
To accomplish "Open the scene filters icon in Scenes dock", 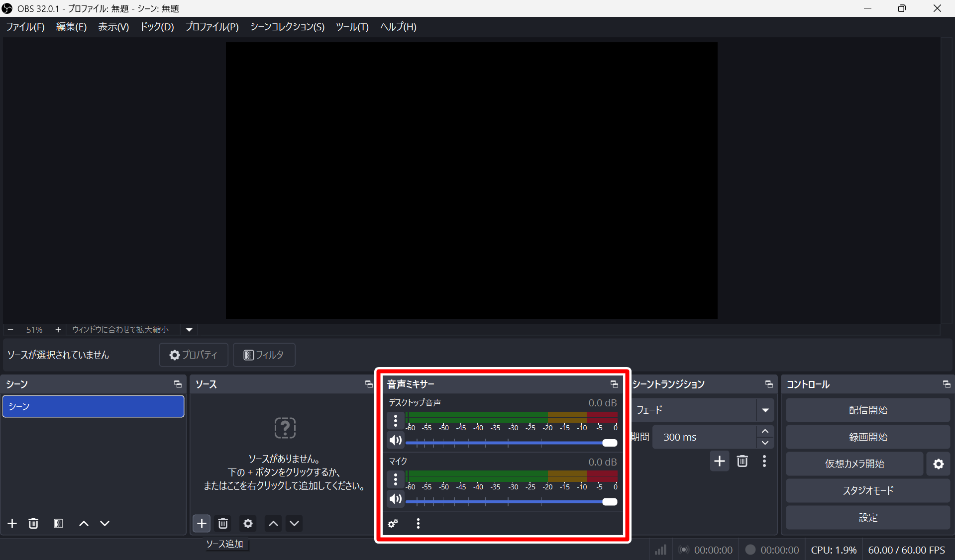I will pyautogui.click(x=58, y=523).
